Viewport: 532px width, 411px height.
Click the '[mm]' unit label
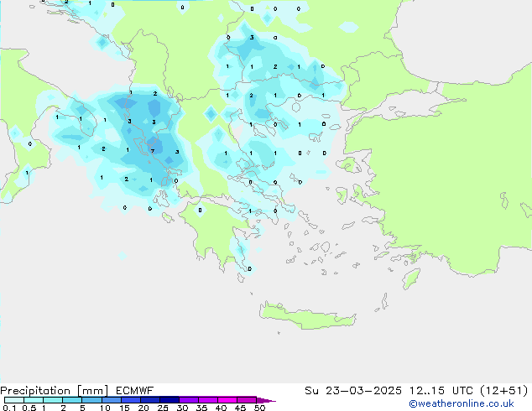[92, 391]
